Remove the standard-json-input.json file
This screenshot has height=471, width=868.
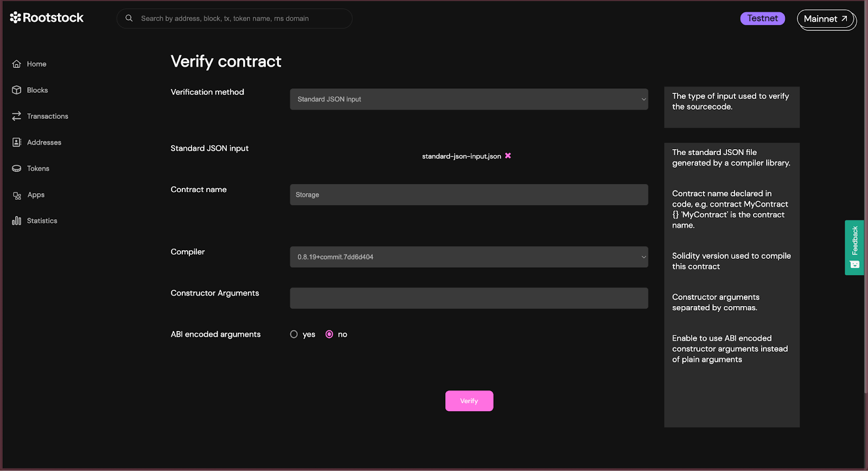click(508, 156)
